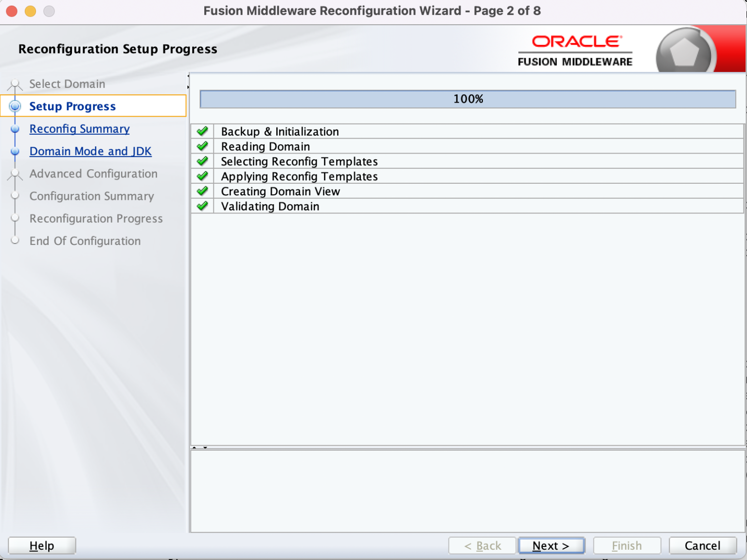Viewport: 747px width, 560px height.
Task: Click the 100% progress bar
Action: [x=468, y=99]
